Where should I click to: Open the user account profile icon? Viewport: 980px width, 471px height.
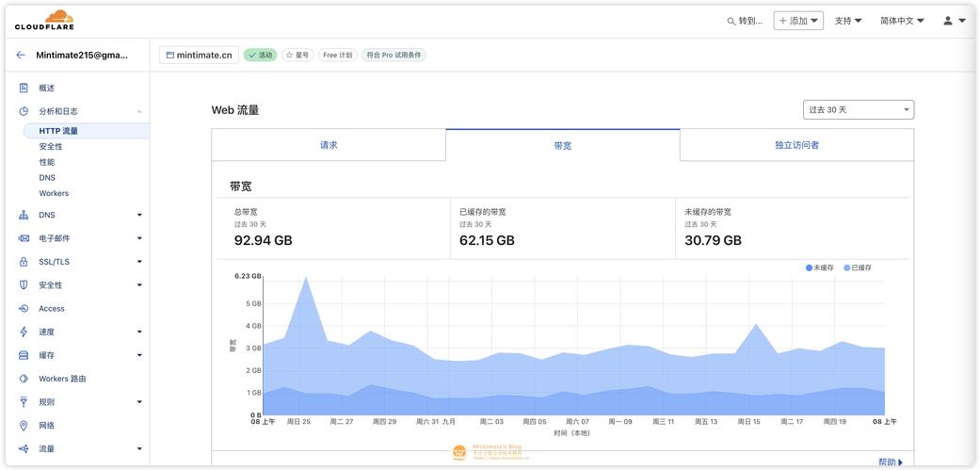click(x=948, y=21)
